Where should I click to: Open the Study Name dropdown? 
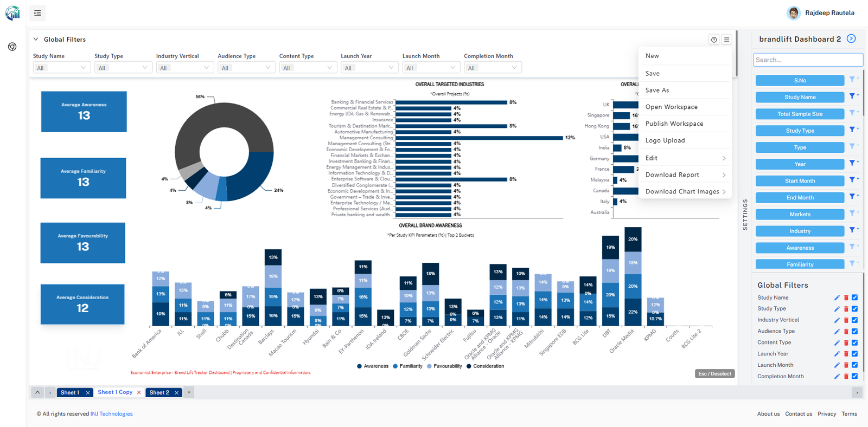[x=62, y=68]
